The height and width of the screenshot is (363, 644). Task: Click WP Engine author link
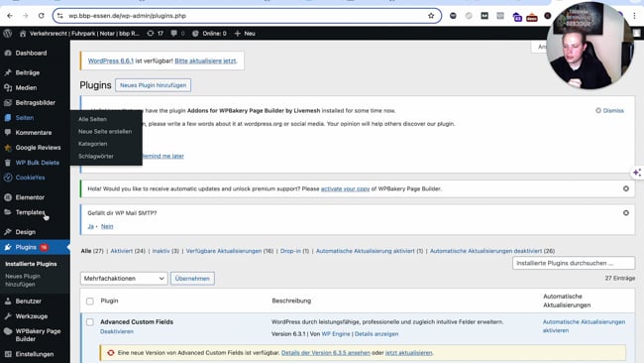[x=336, y=334]
